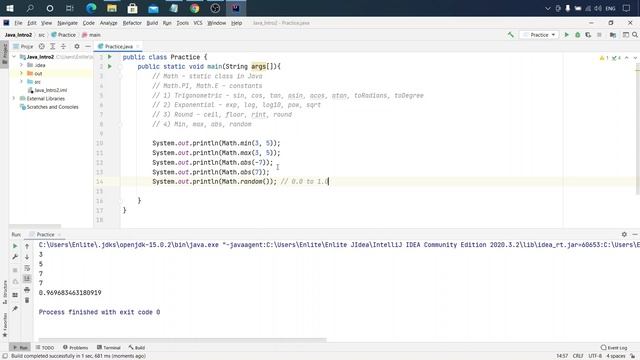Open the File menu
Image resolution: width=640 pixels, height=360 pixels.
18,23
